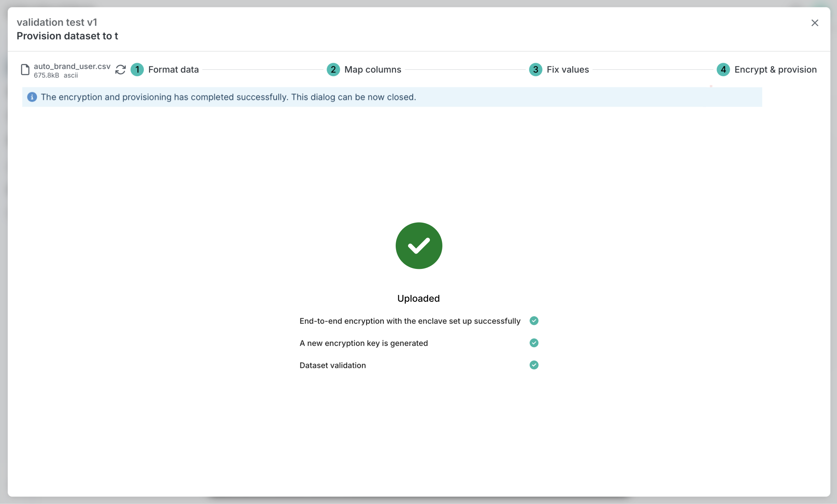
Task: Click the Dataset validation label
Action: 332,365
